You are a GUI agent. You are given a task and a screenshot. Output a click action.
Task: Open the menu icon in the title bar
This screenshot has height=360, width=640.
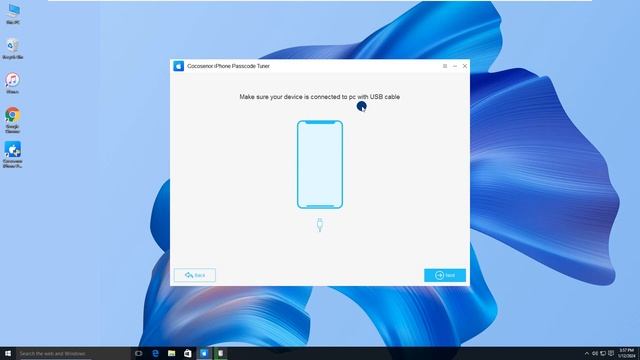(x=445, y=66)
